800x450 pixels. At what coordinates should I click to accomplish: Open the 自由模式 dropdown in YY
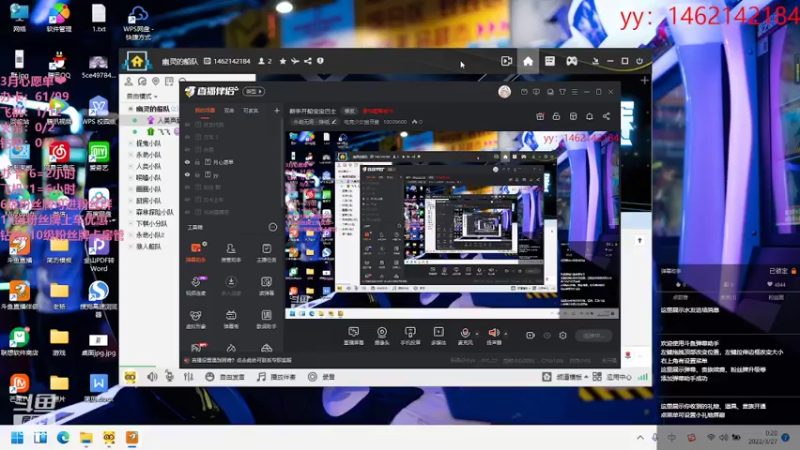pyautogui.click(x=142, y=96)
